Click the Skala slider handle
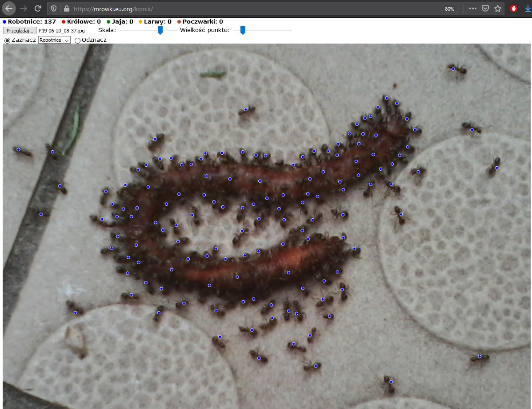532x409 pixels. [x=160, y=30]
